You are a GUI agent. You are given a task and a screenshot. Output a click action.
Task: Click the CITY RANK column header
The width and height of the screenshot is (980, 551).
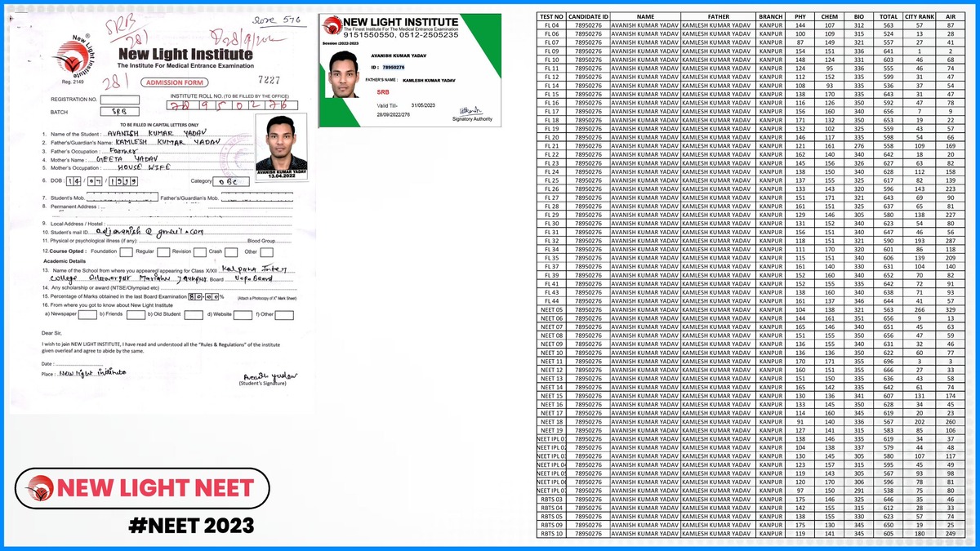920,16
